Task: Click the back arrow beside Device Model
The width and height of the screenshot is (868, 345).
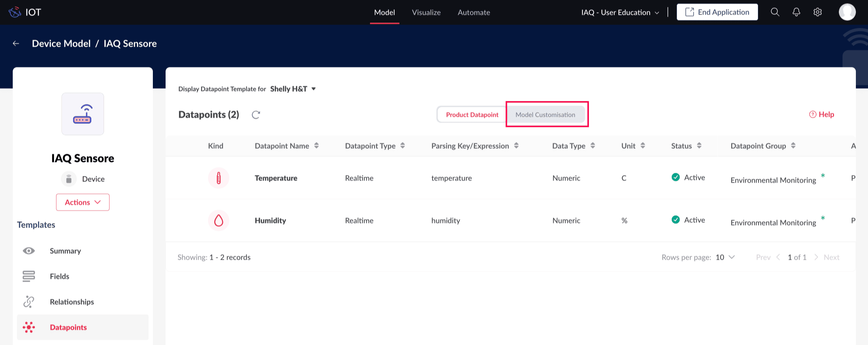Action: point(16,43)
